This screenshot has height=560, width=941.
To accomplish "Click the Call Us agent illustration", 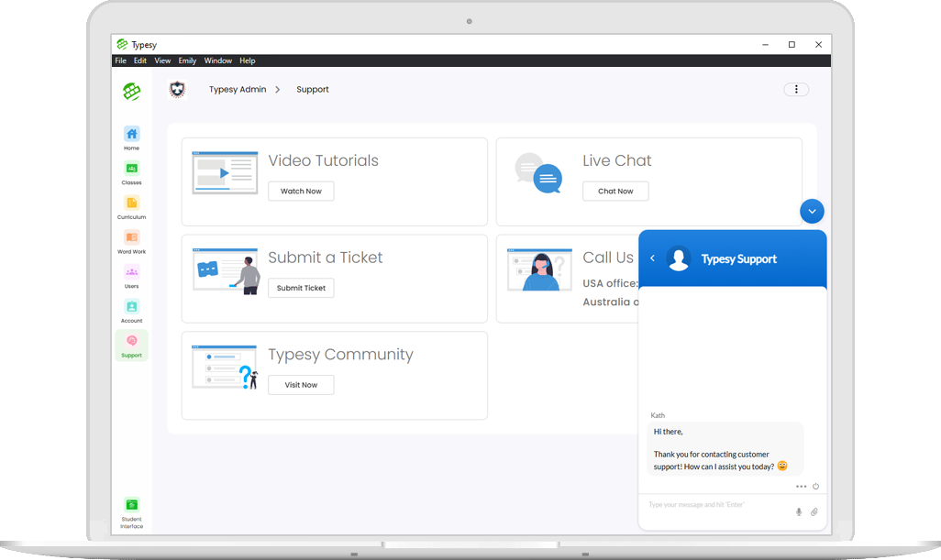I will 539,269.
